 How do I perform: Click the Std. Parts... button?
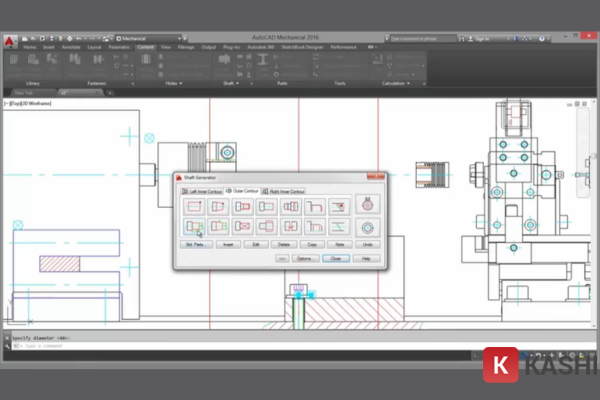(x=196, y=245)
